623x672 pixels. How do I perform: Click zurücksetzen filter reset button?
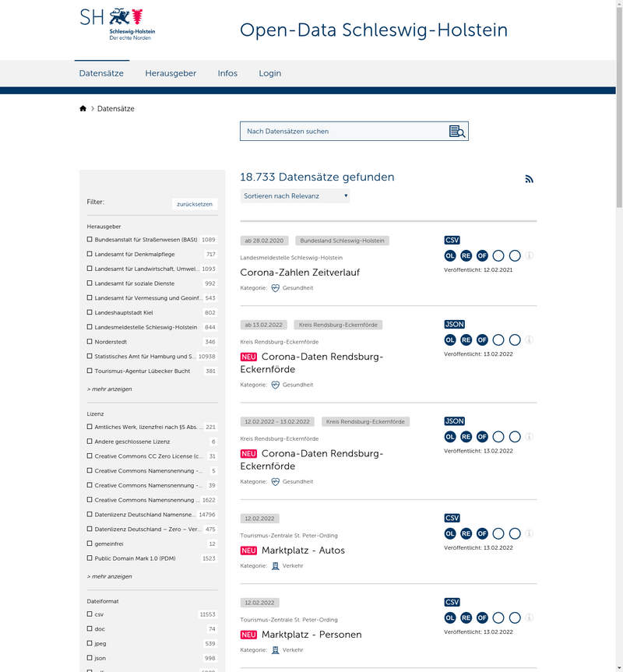click(195, 204)
